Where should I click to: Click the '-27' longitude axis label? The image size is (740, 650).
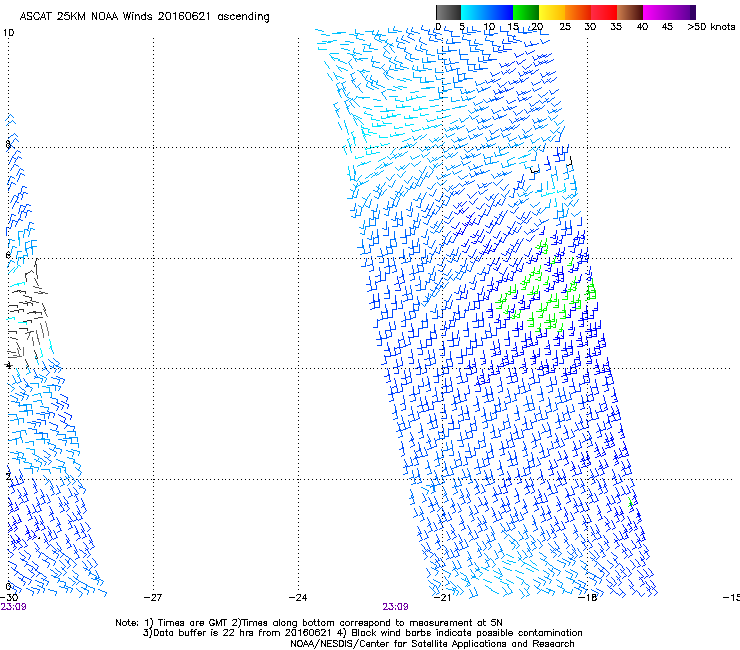[x=153, y=598]
